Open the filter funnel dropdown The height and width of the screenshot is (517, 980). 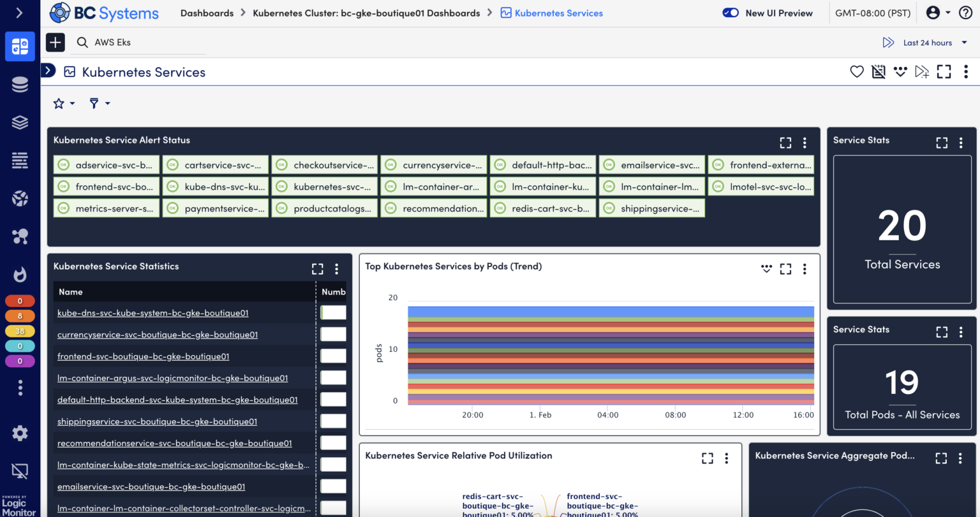(x=100, y=103)
